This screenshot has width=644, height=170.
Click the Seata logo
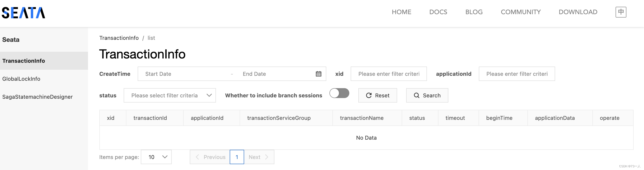coord(23,13)
